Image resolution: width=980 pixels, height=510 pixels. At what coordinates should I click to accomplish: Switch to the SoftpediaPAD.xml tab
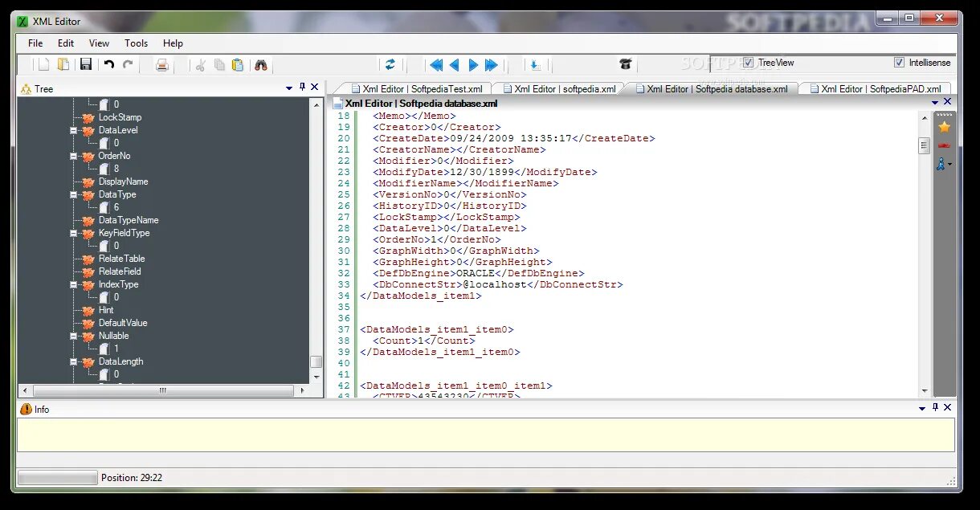click(x=876, y=89)
